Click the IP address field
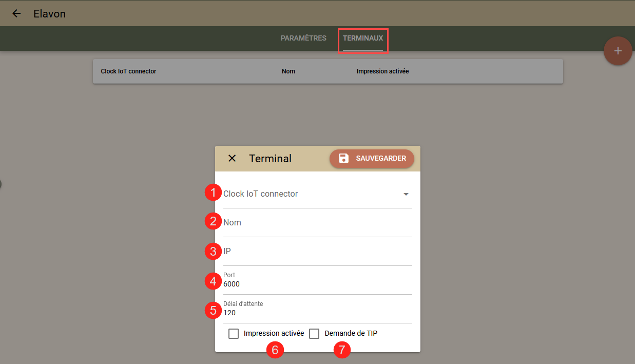The image size is (635, 364). point(318,252)
